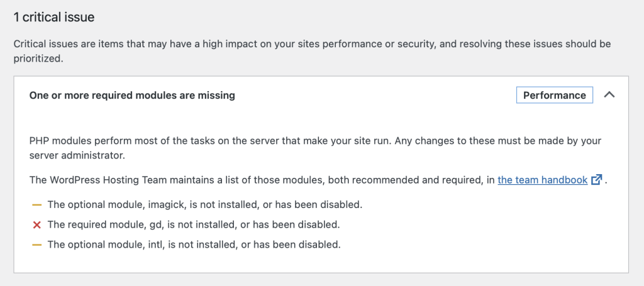Click yellow dash icon beside imagick message

pos(36,204)
